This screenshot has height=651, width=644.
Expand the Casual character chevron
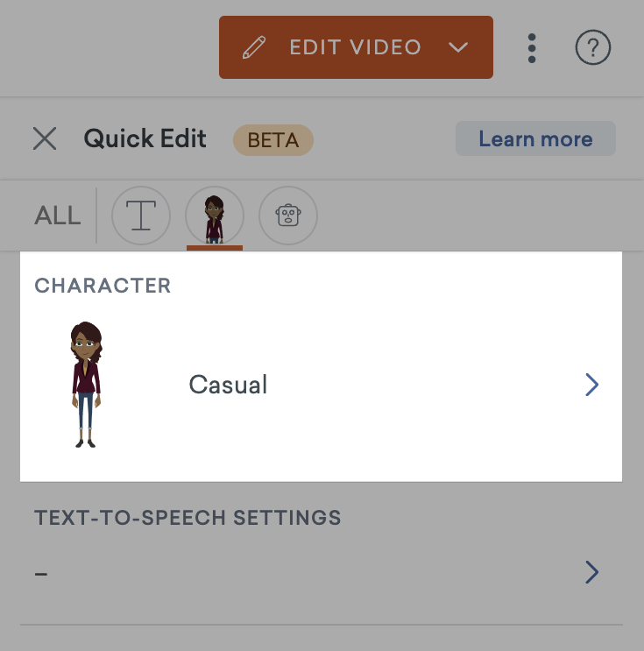pos(591,385)
